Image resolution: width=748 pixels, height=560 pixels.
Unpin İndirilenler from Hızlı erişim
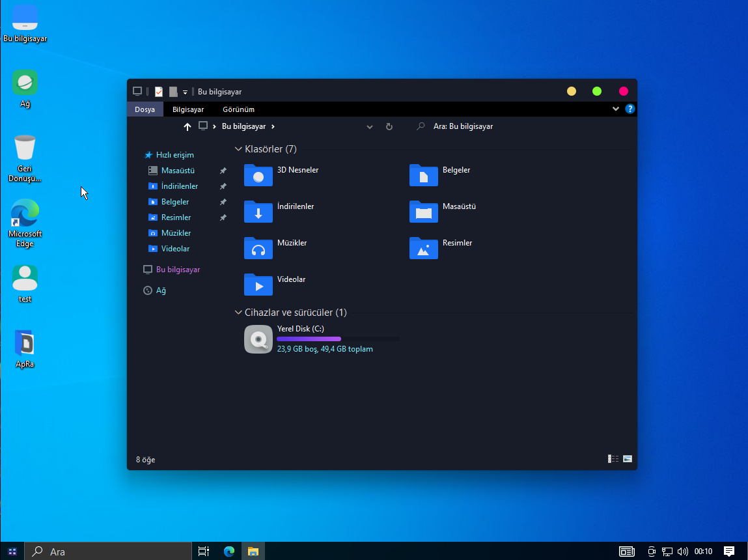pos(223,186)
